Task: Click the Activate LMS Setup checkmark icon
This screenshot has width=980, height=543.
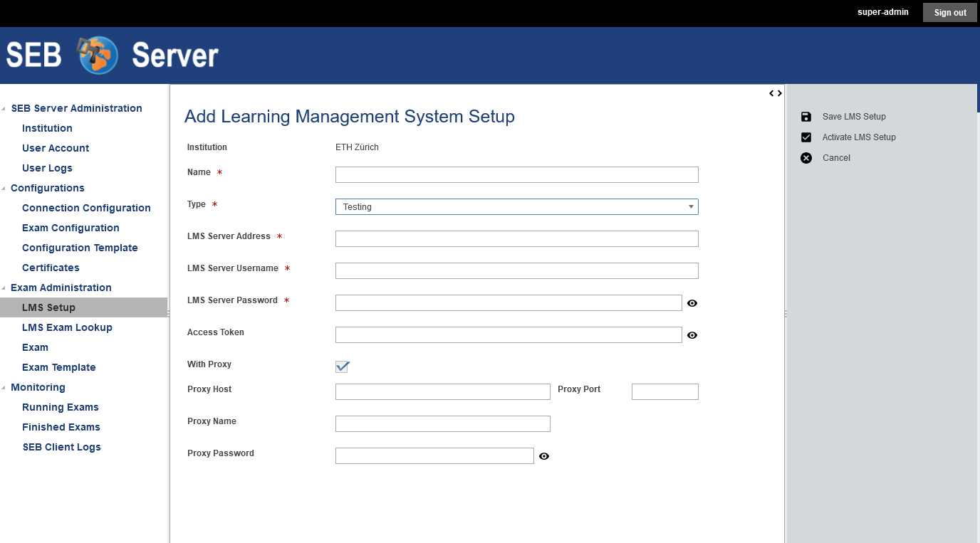Action: click(806, 137)
